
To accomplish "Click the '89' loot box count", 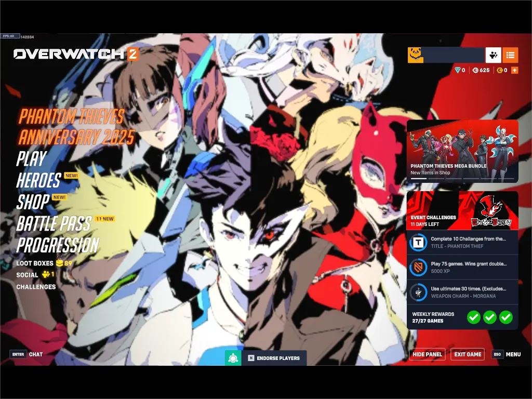I will click(68, 263).
